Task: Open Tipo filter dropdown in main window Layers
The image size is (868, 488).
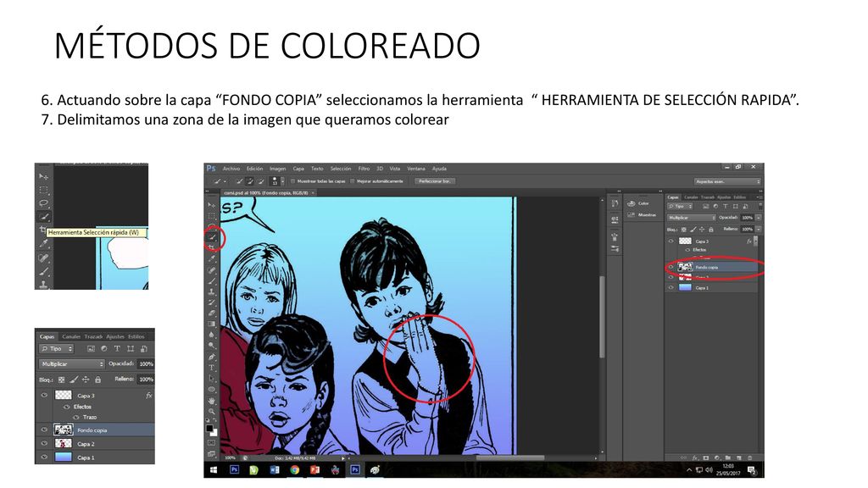Action: (680, 207)
